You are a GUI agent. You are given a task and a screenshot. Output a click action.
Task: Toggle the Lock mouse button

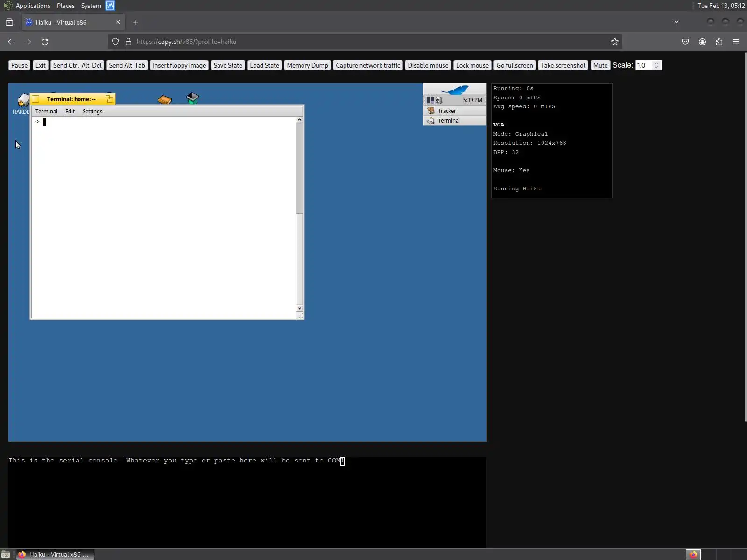[x=472, y=65]
